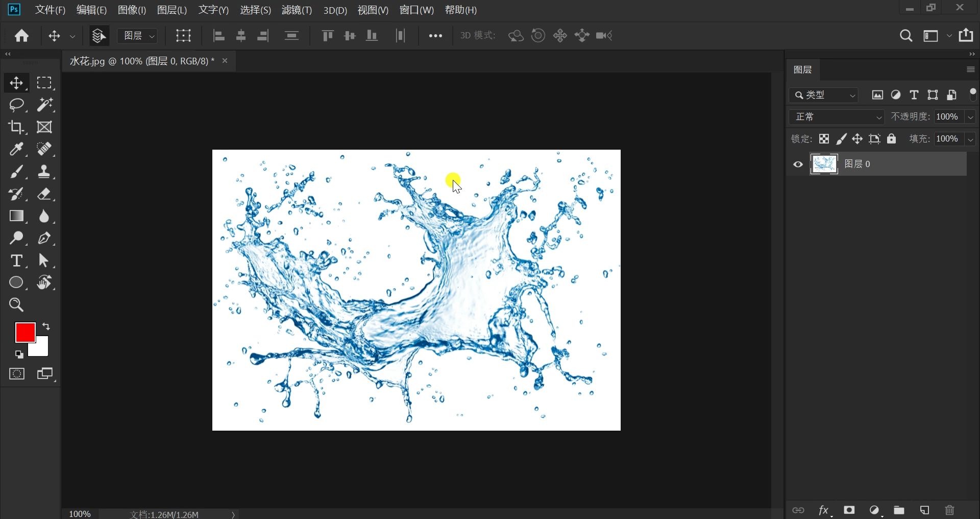
Task: Click the 图层 0 layer thumbnail
Action: 824,164
